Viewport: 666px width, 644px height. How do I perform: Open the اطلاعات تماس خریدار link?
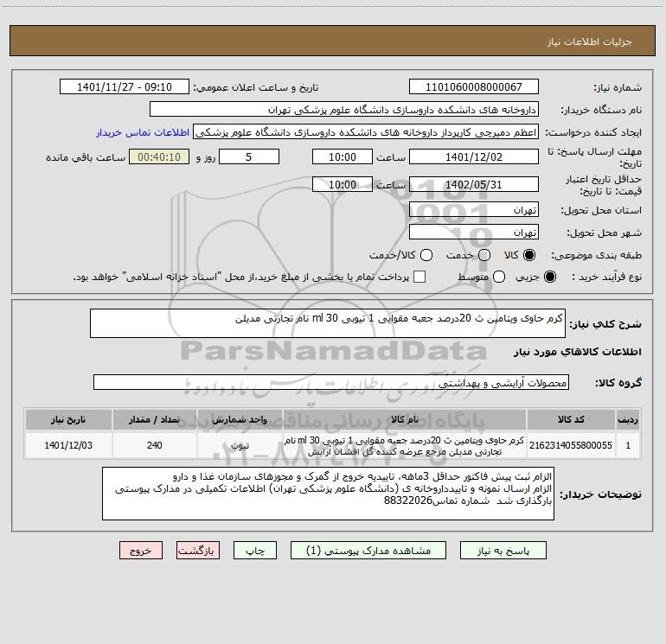(143, 132)
